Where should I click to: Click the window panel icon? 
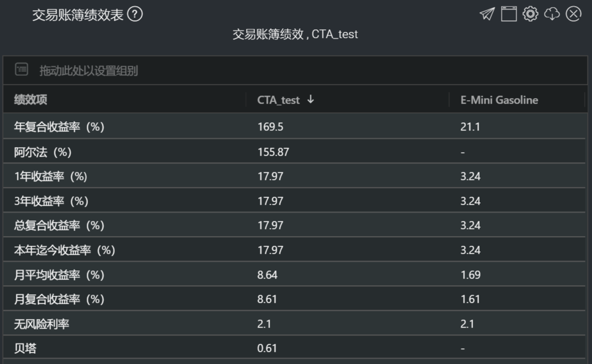[509, 14]
